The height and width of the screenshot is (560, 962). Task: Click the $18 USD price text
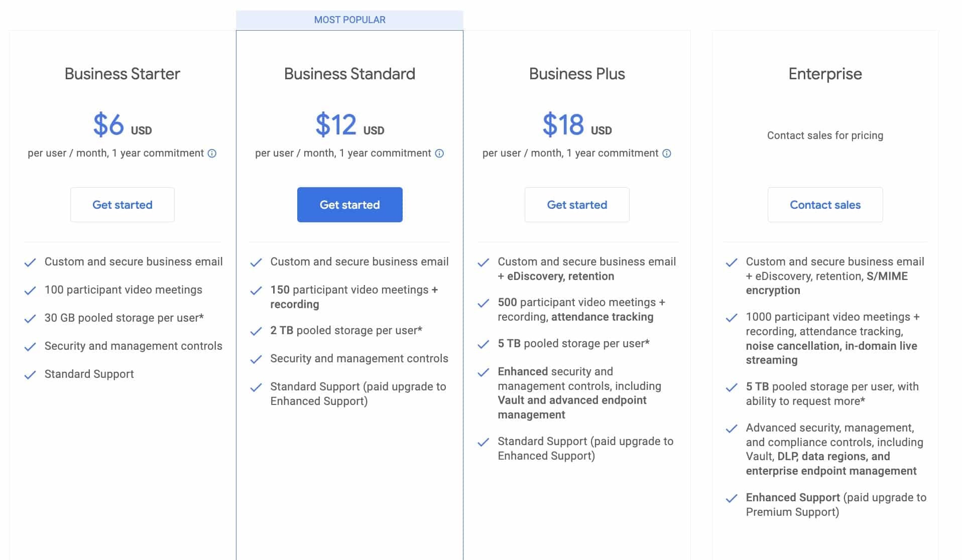tap(575, 125)
